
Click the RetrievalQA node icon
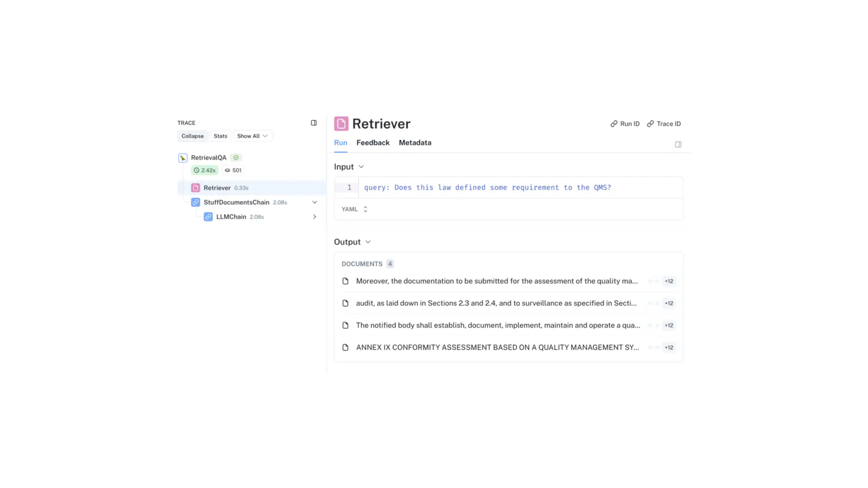pos(183,157)
